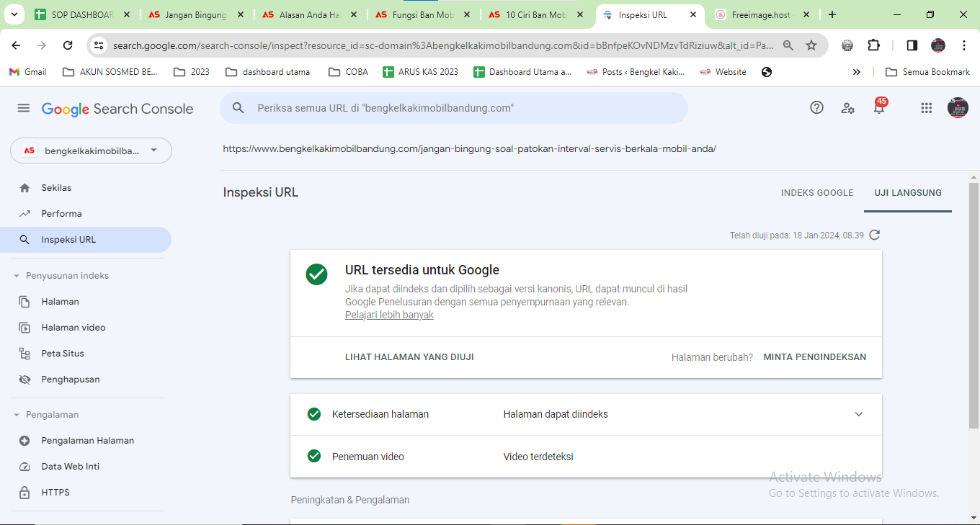The height and width of the screenshot is (525, 980).
Task: Open the Gmail bookmark
Action: 27,72
